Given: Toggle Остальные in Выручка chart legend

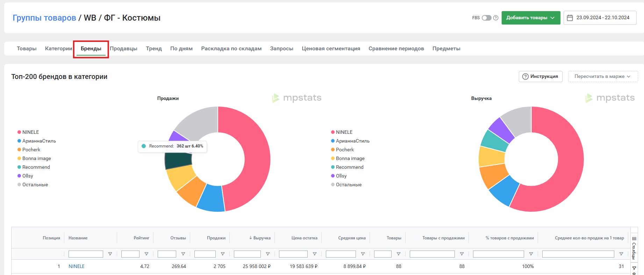Looking at the screenshot, I should 346,184.
